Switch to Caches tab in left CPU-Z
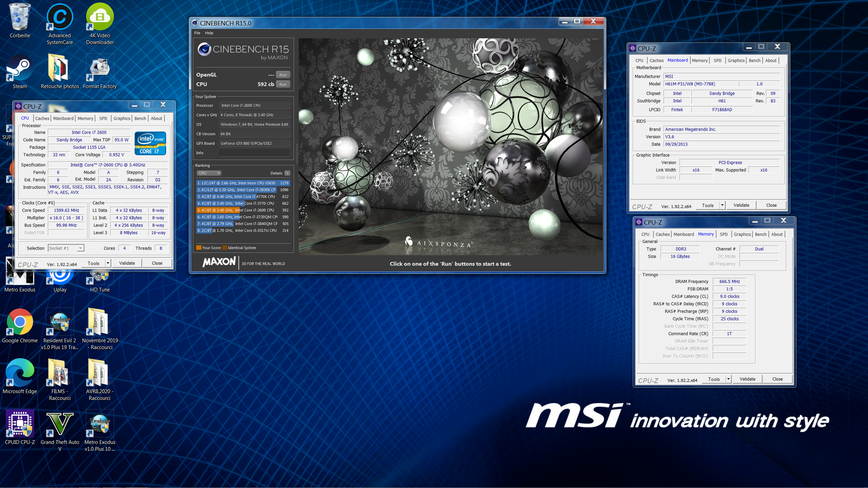The width and height of the screenshot is (868, 488). (x=42, y=118)
